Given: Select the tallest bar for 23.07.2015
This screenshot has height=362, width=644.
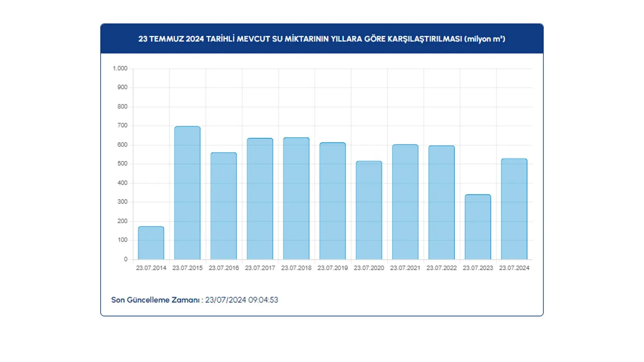Looking at the screenshot, I should click(x=187, y=193).
